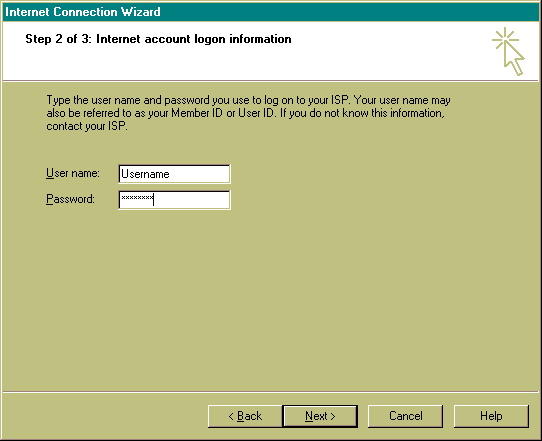Click the separator line under the white header

coord(271,81)
